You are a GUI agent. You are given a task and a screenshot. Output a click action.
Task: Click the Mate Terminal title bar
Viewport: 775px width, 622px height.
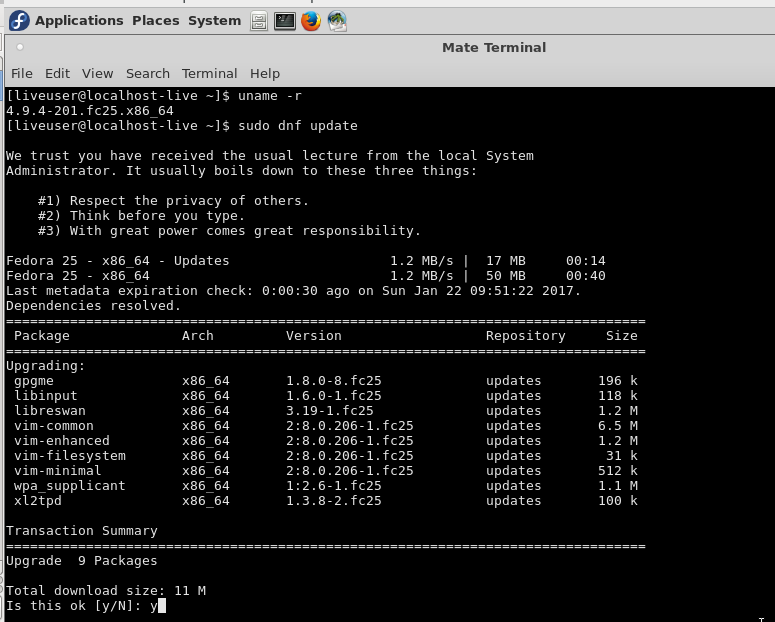(x=494, y=47)
